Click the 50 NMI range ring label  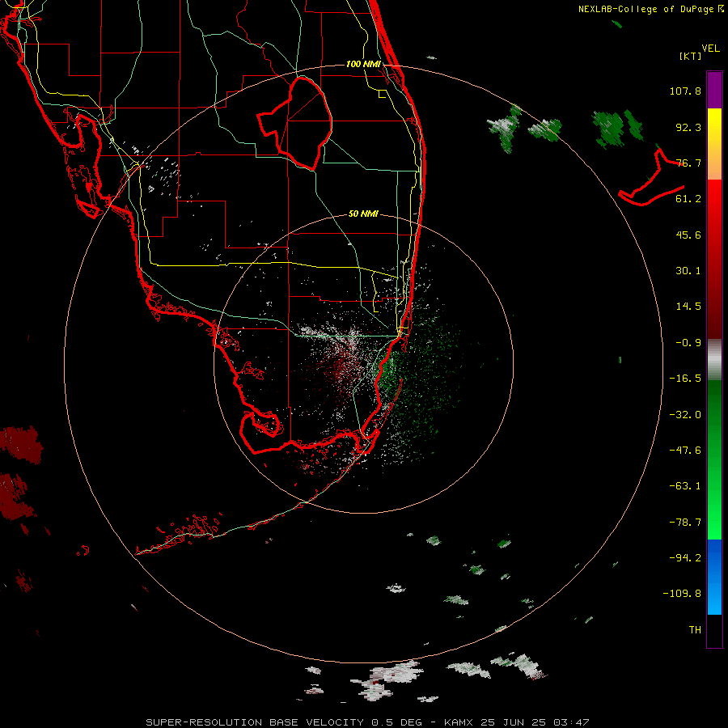(x=363, y=214)
